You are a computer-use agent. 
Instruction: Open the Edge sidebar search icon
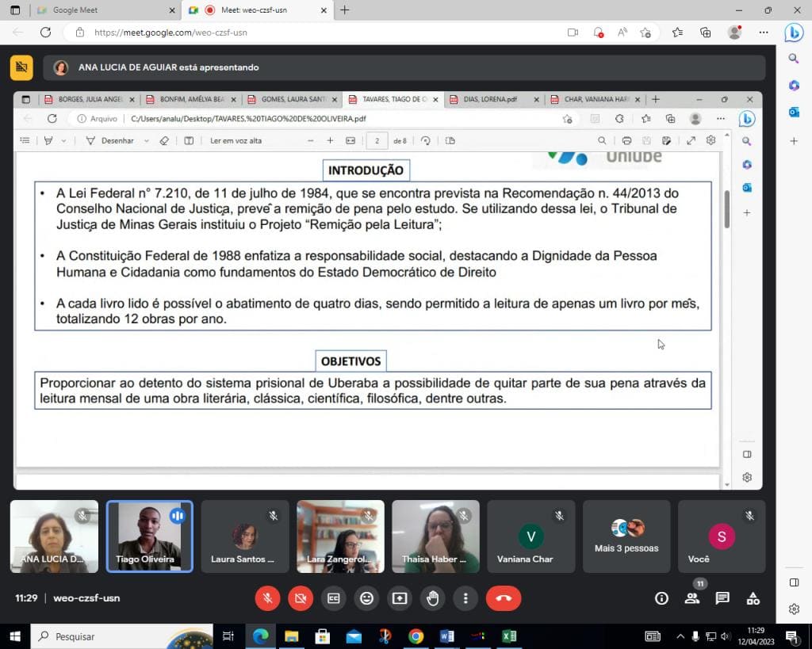[793, 59]
